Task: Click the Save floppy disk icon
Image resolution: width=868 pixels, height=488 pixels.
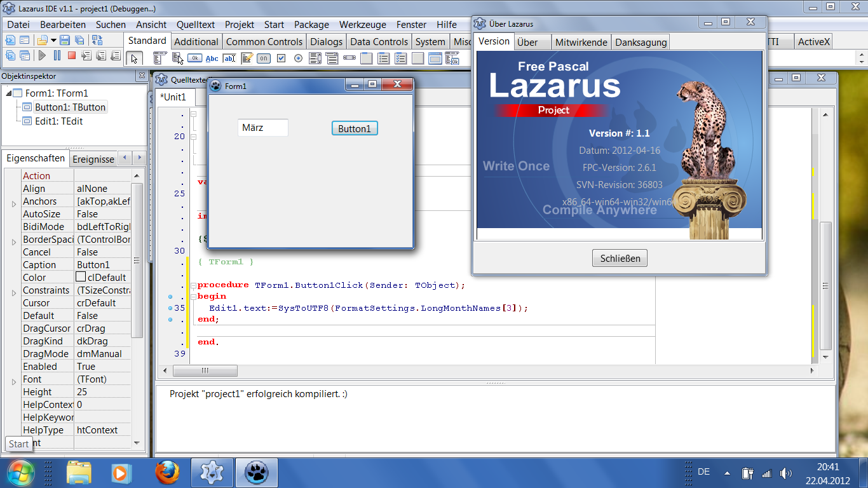Action: [x=65, y=40]
